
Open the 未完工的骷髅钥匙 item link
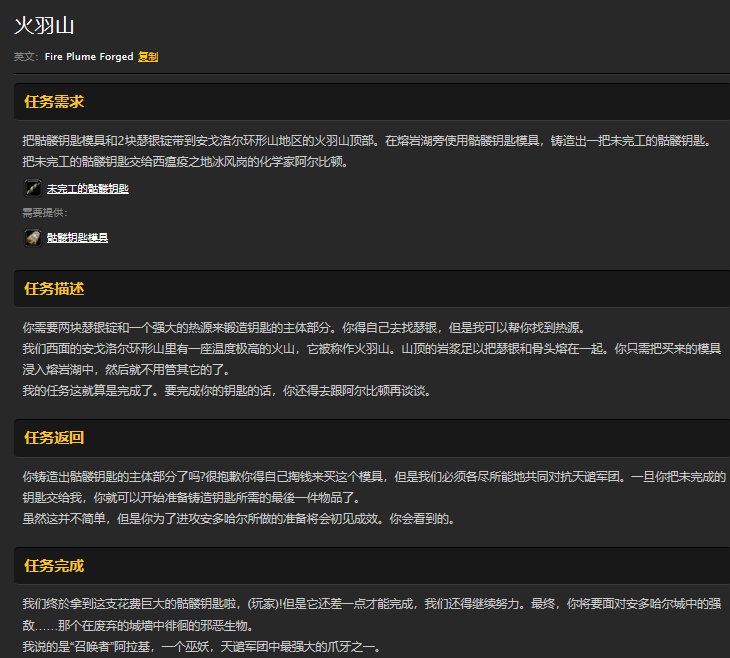tap(88, 189)
